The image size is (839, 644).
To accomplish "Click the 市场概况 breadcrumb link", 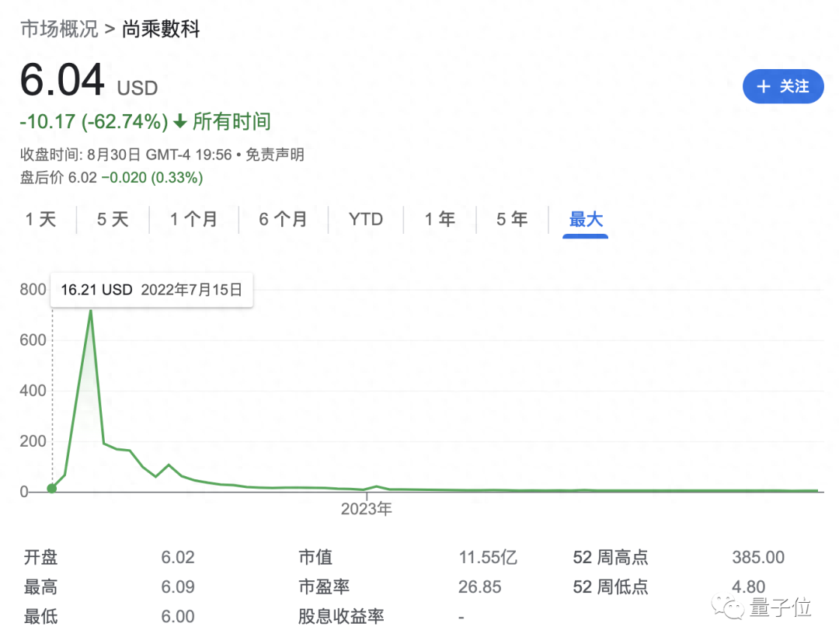I will [x=59, y=30].
